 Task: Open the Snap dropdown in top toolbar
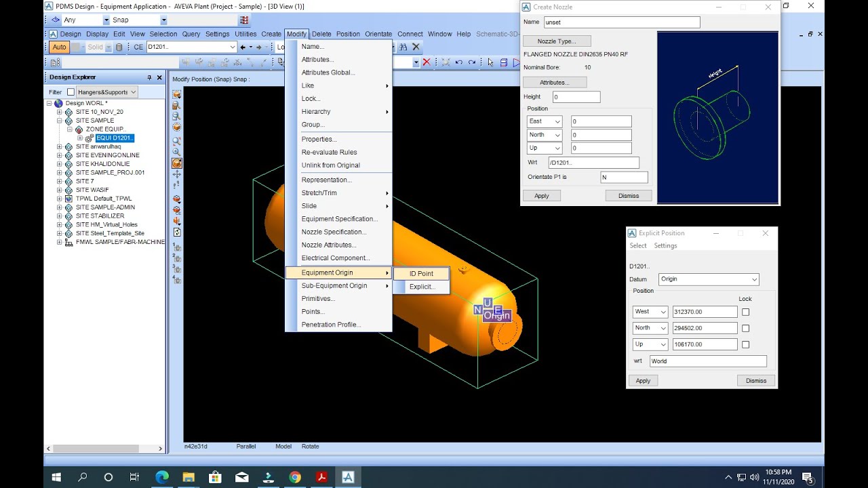coord(163,20)
